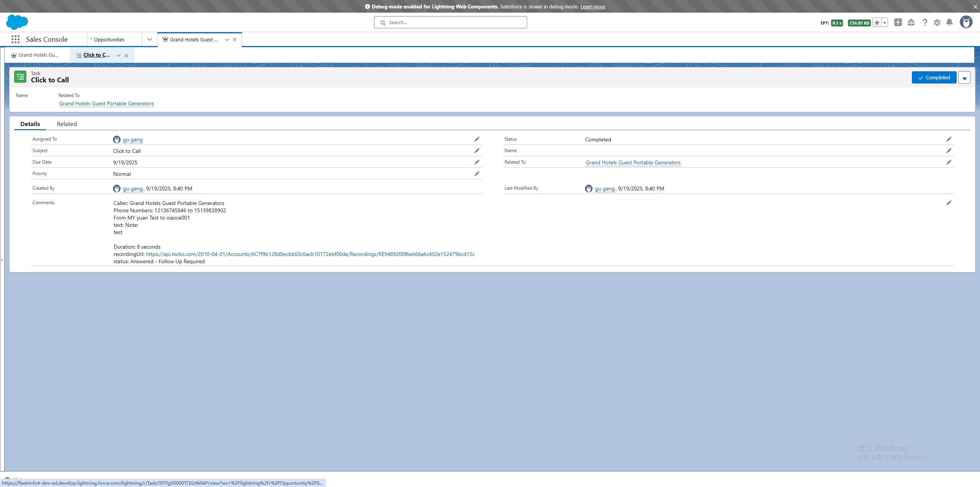
Task: Open the Setup gear icon
Action: click(x=937, y=23)
